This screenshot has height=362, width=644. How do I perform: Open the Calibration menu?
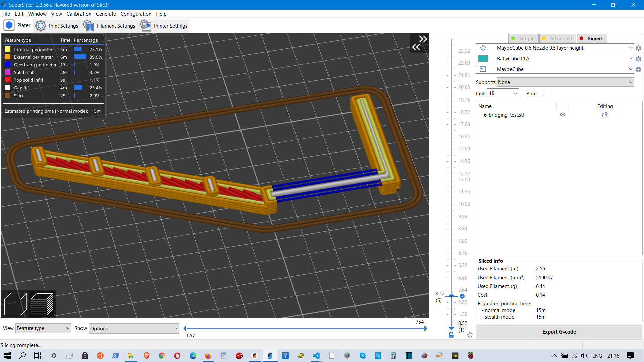click(x=79, y=14)
